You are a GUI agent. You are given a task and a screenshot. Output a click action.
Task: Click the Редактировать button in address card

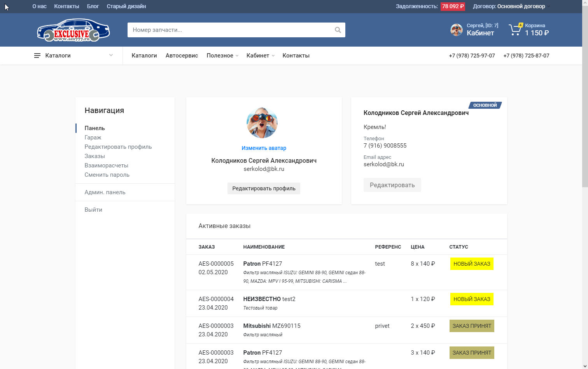click(392, 185)
